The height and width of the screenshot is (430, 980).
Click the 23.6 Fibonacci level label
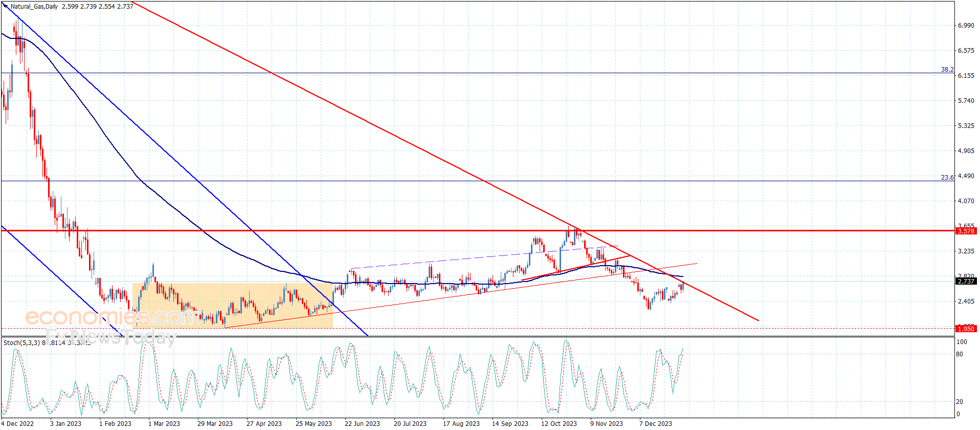[x=947, y=177]
